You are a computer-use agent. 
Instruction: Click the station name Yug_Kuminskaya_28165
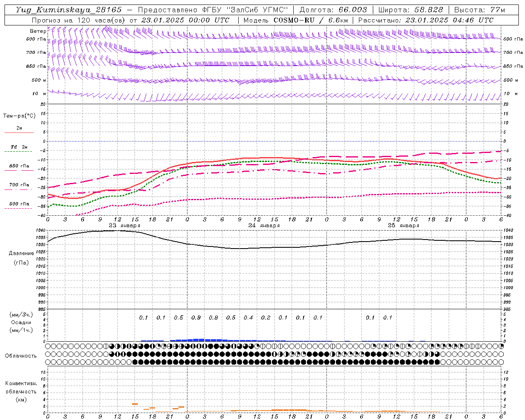tap(68, 10)
